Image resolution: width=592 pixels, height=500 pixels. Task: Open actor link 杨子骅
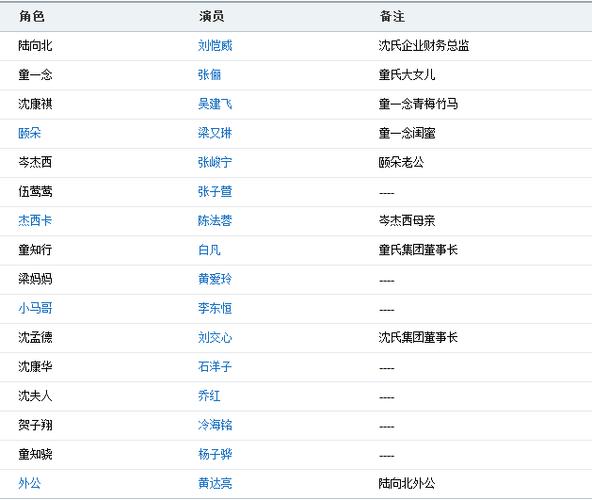(x=215, y=454)
